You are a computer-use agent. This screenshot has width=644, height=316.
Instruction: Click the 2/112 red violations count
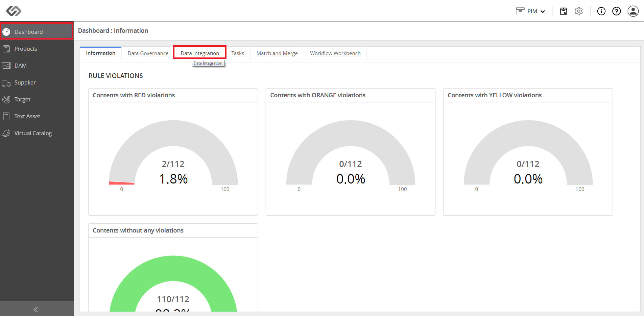(x=173, y=164)
